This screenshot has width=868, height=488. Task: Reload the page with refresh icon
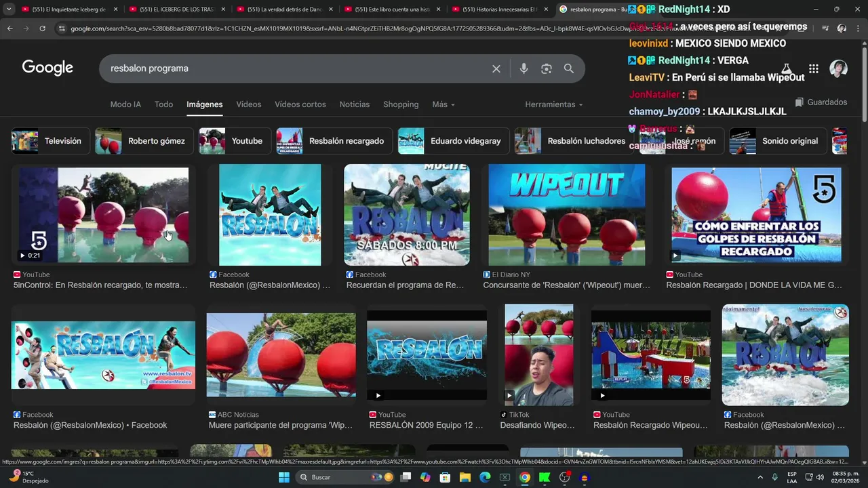[42, 28]
